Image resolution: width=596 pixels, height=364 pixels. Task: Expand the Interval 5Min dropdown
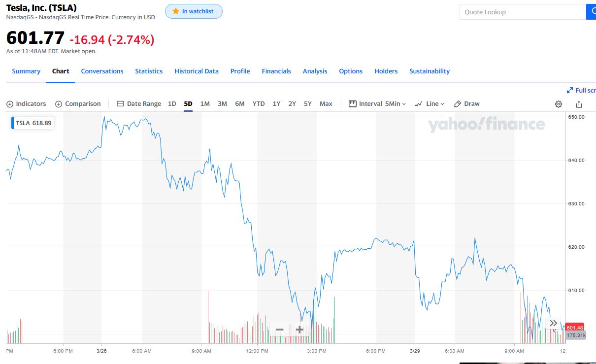click(x=377, y=104)
